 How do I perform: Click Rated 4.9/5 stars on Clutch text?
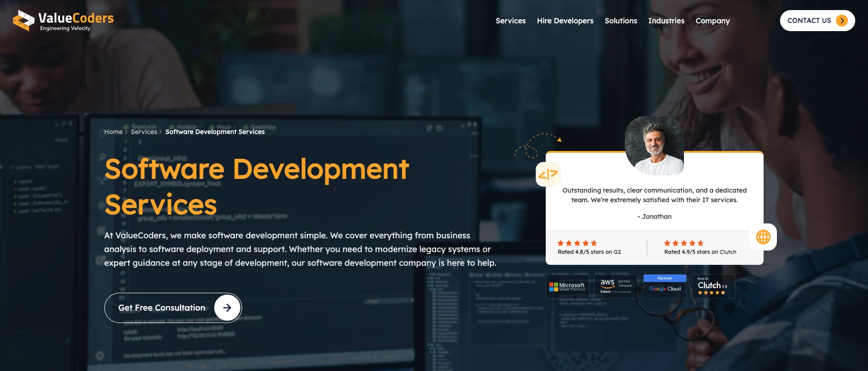click(700, 252)
